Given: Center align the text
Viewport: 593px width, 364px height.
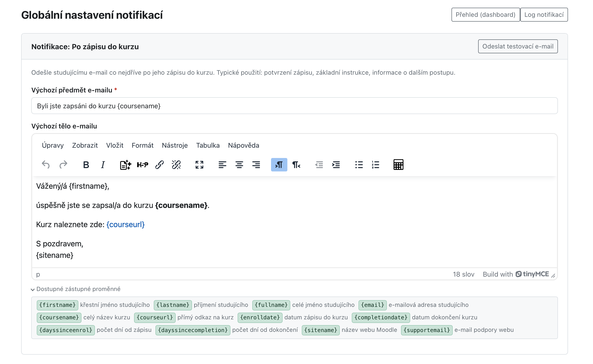Looking at the screenshot, I should click(239, 165).
